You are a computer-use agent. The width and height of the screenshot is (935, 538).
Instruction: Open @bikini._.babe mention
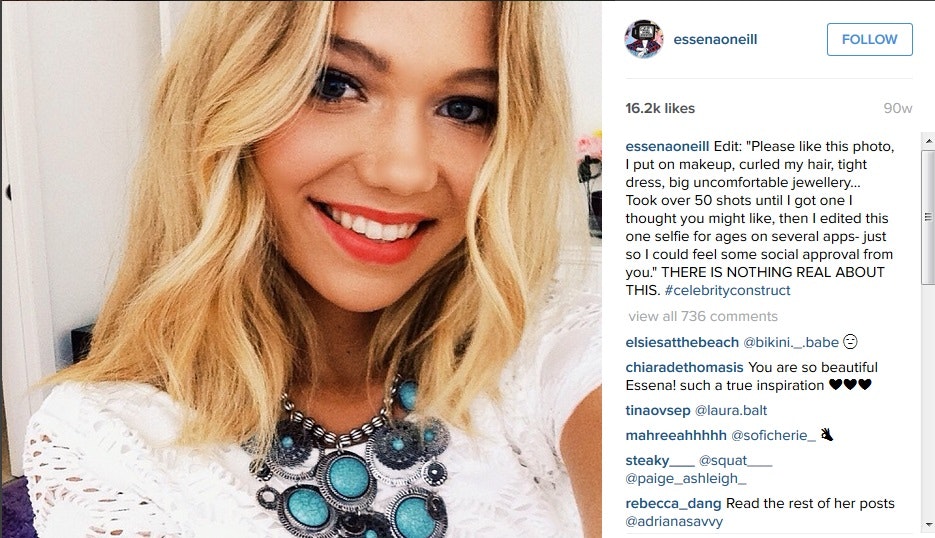pyautogui.click(x=791, y=342)
